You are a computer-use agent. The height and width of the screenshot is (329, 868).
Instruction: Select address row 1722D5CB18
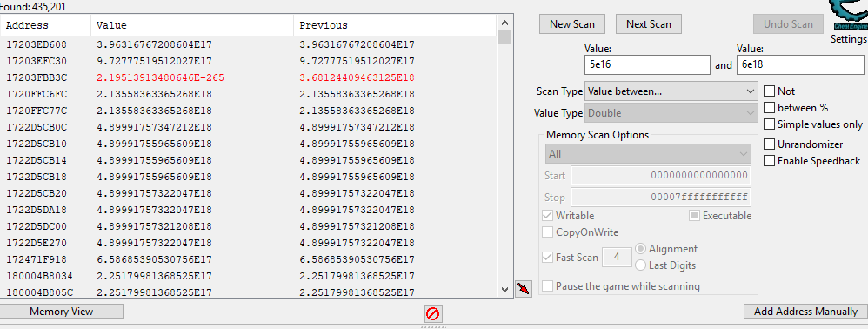pyautogui.click(x=248, y=177)
